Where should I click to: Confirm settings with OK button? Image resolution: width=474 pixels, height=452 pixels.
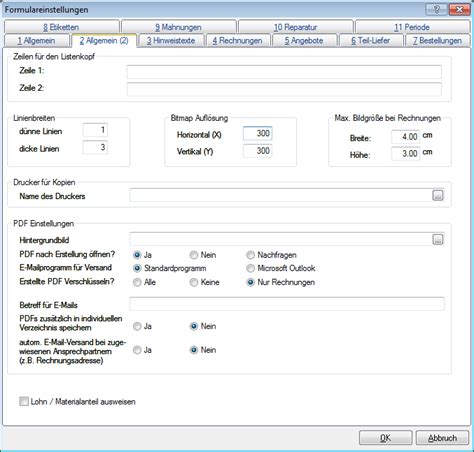[x=385, y=438]
